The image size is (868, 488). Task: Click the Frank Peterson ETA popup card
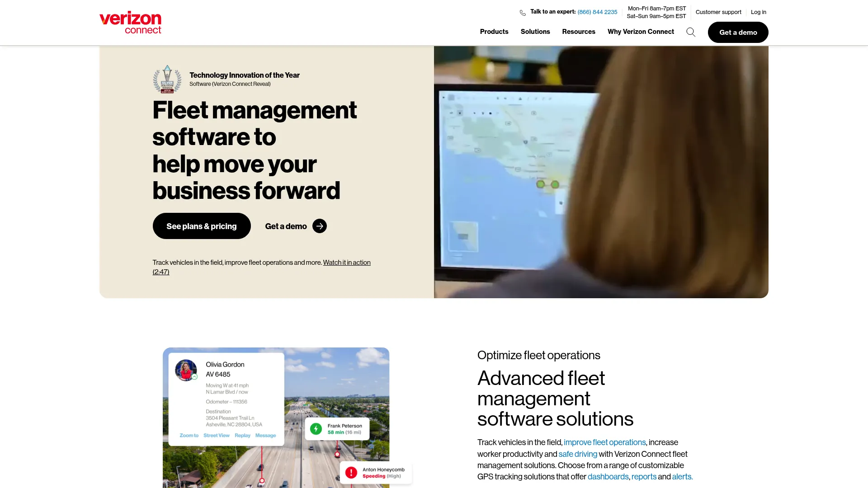coord(337,429)
